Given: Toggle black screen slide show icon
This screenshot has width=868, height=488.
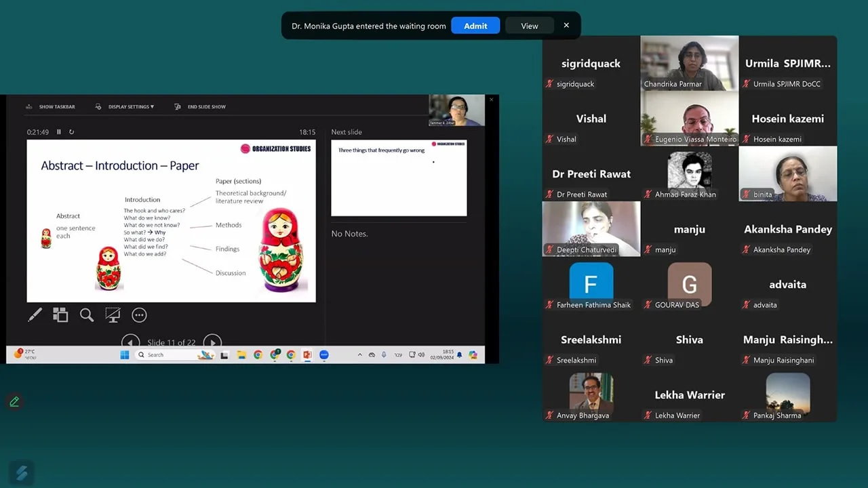Looking at the screenshot, I should pos(113,315).
